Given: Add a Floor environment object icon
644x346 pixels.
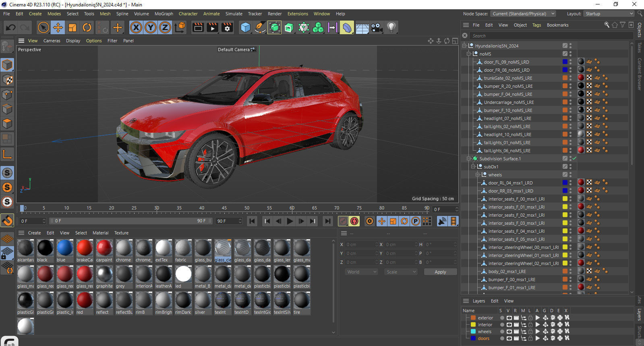Looking at the screenshot, I should 362,27.
